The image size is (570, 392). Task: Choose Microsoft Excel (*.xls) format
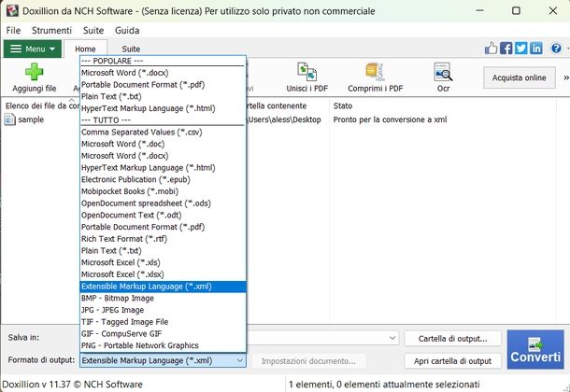163,262
